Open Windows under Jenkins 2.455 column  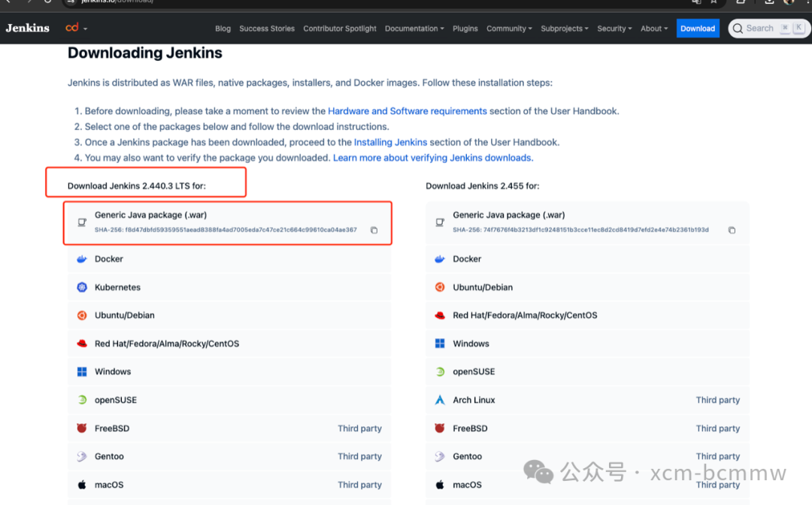point(587,343)
